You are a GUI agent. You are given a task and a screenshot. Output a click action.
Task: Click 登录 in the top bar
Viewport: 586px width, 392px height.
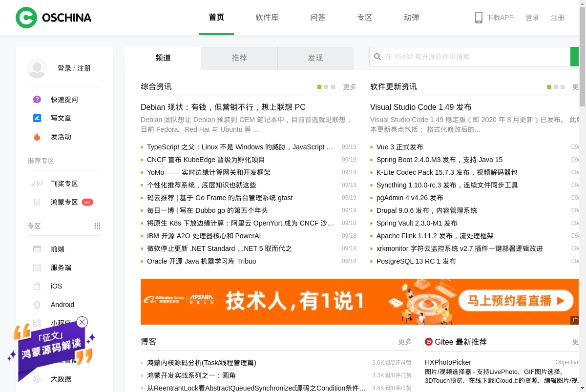532,18
